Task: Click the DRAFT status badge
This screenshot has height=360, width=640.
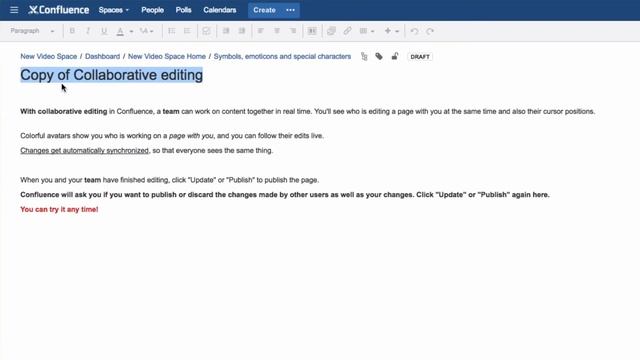Action: pyautogui.click(x=420, y=57)
